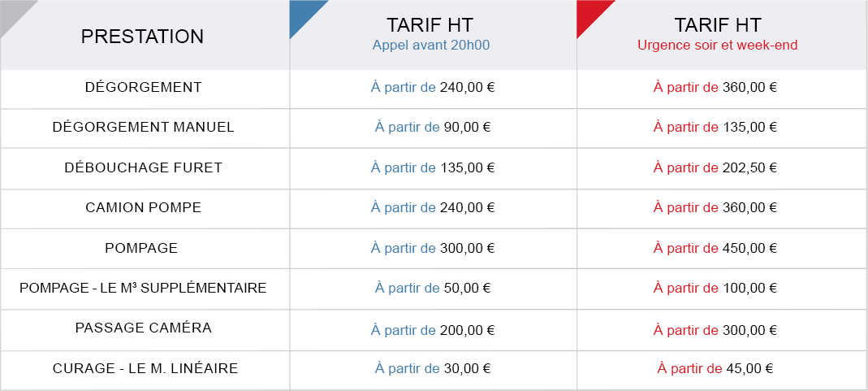Click the 450,00 € urgent Pompage price
The image size is (868, 391).
749,248
